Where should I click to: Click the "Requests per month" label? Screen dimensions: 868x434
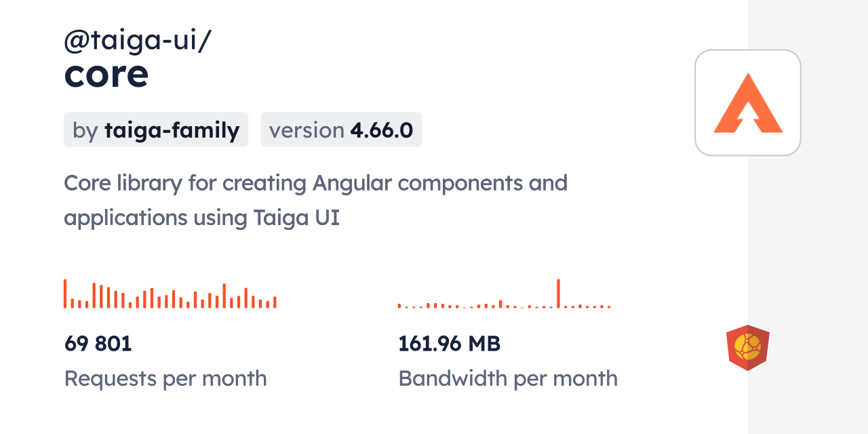click(165, 378)
